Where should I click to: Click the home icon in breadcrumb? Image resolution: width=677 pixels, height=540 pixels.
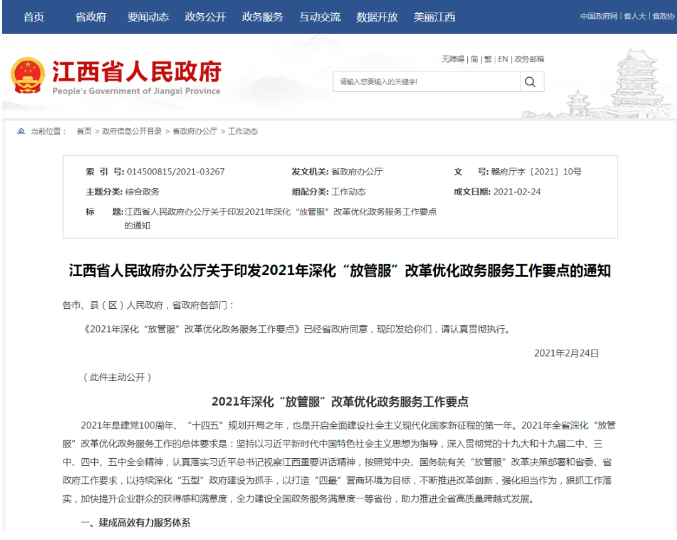click(21, 131)
